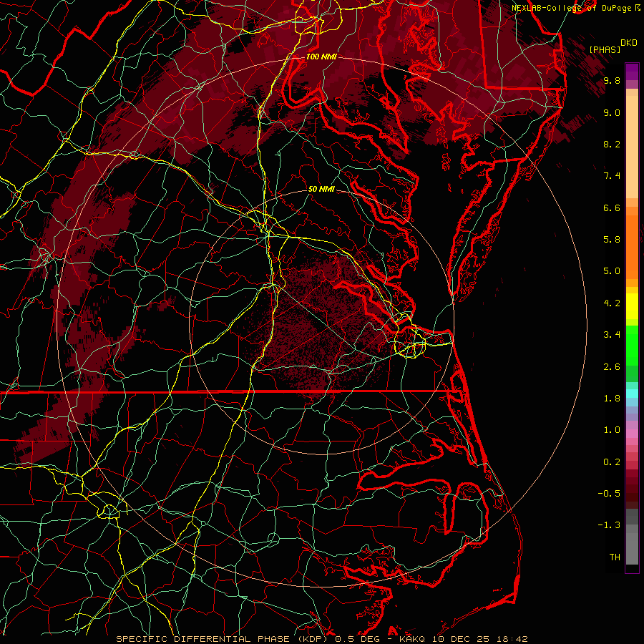This screenshot has width=644, height=644.
Task: Click the 9.0 legend value
Action: pos(612,112)
